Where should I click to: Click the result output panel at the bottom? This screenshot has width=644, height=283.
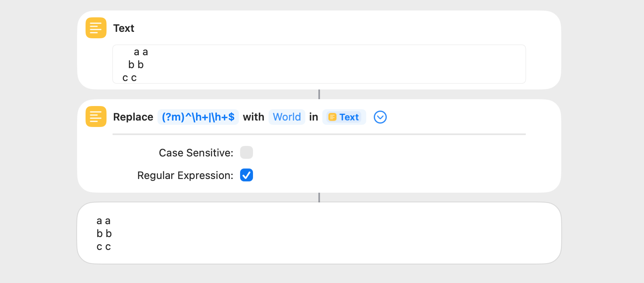tap(319, 233)
